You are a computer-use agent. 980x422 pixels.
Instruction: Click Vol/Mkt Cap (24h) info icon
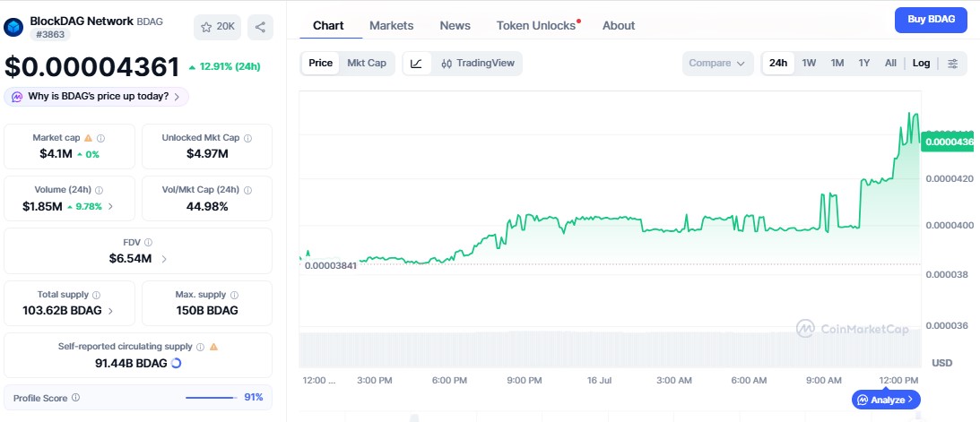coord(248,190)
